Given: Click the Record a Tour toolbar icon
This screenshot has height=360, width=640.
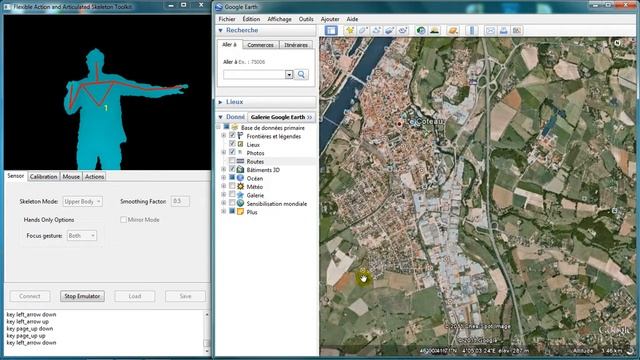Looking at the screenshot, I should tap(403, 31).
